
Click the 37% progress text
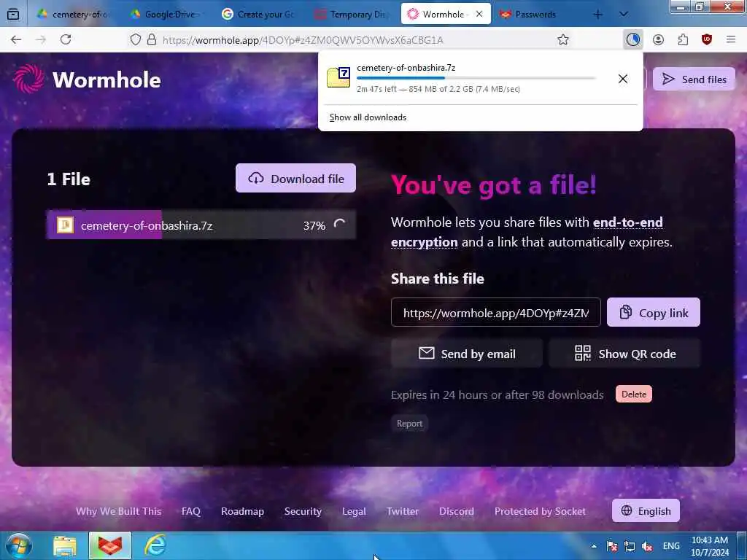tap(314, 225)
